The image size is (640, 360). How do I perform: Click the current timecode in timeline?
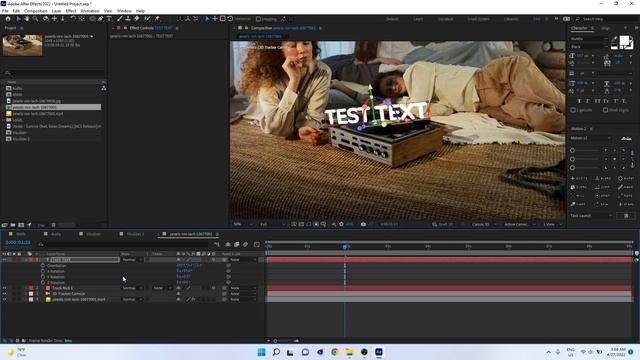(x=18, y=242)
